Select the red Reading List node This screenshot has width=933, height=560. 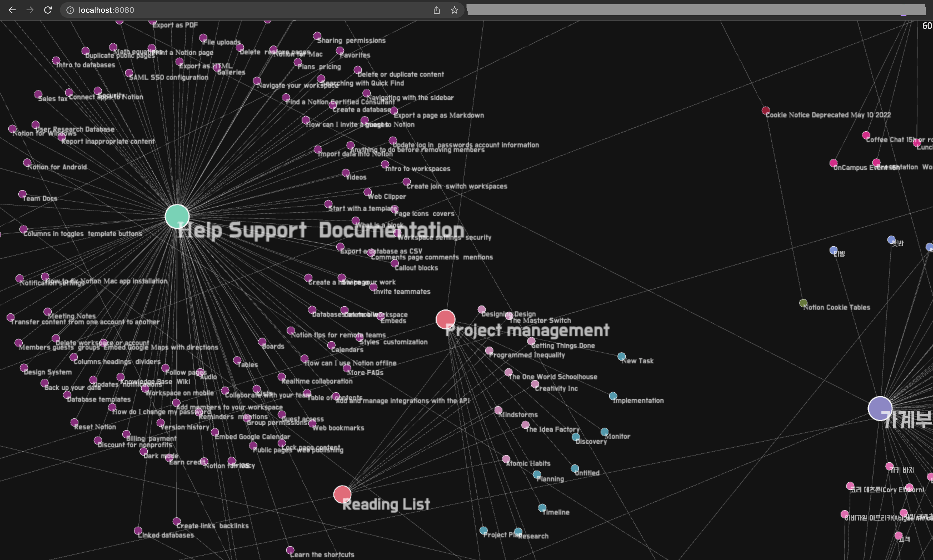click(x=342, y=494)
